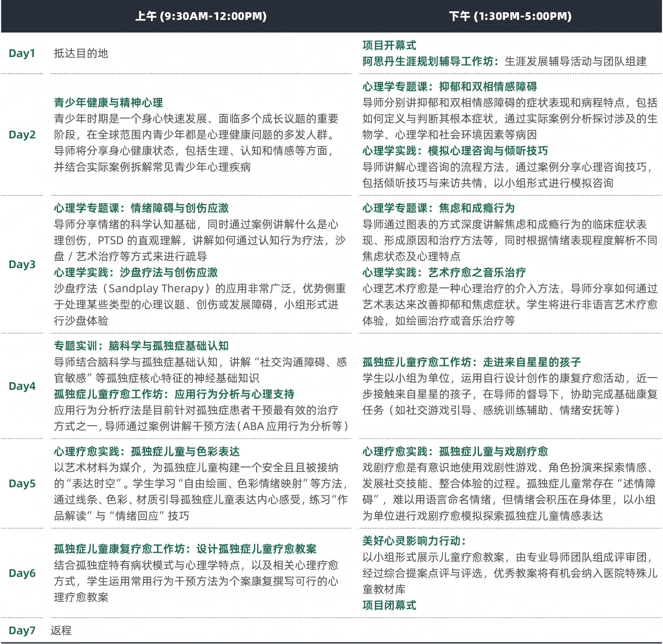Screen dimensions: 663x644
Task: Click 心理学实践：模拟心理咨询与倾听技巧 heading
Action: click(455, 151)
